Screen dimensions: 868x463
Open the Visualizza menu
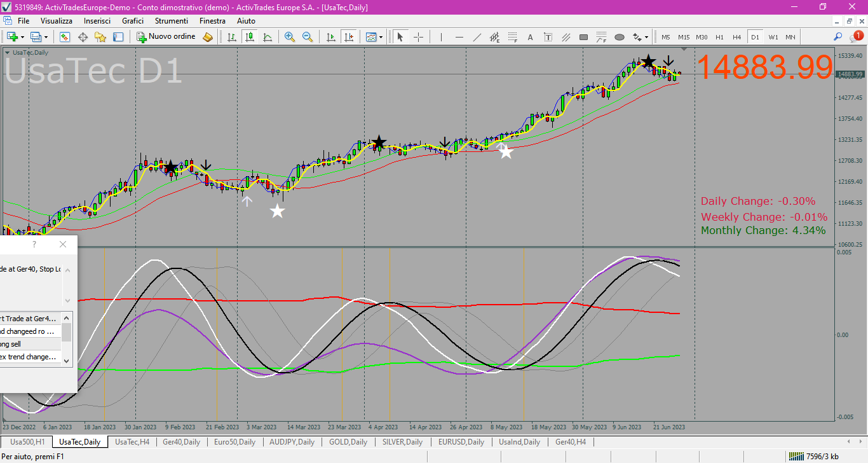[57, 21]
